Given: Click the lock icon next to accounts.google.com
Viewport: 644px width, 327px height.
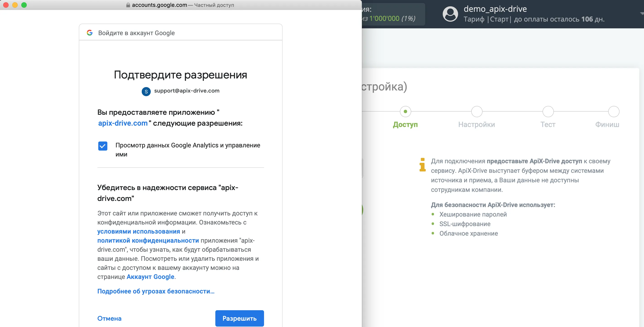Looking at the screenshot, I should point(128,5).
